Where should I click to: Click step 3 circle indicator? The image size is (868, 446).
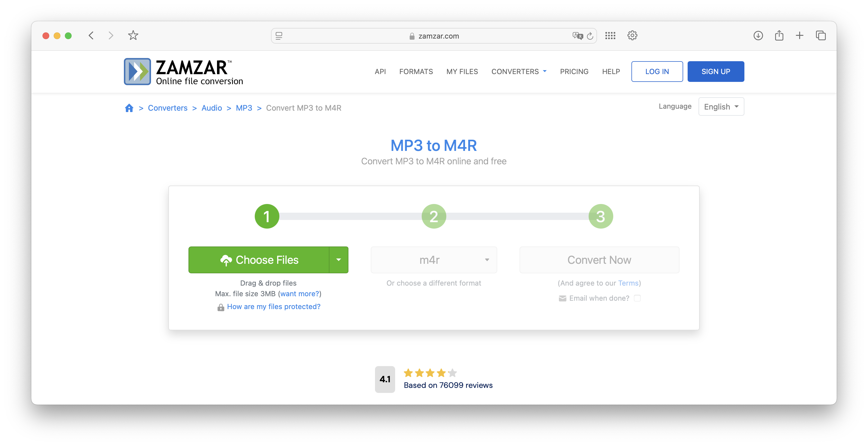pyautogui.click(x=601, y=217)
